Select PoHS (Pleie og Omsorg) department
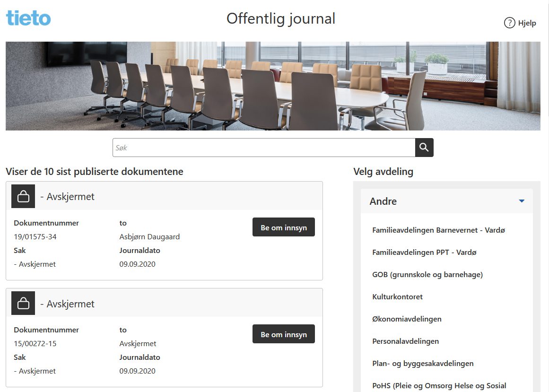 [439, 385]
